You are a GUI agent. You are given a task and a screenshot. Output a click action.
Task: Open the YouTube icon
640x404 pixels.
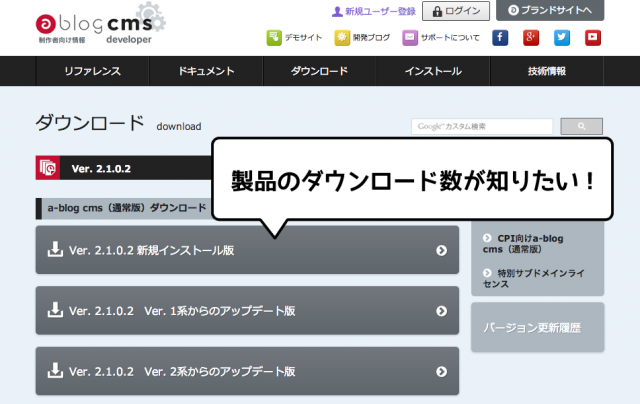pos(593,38)
